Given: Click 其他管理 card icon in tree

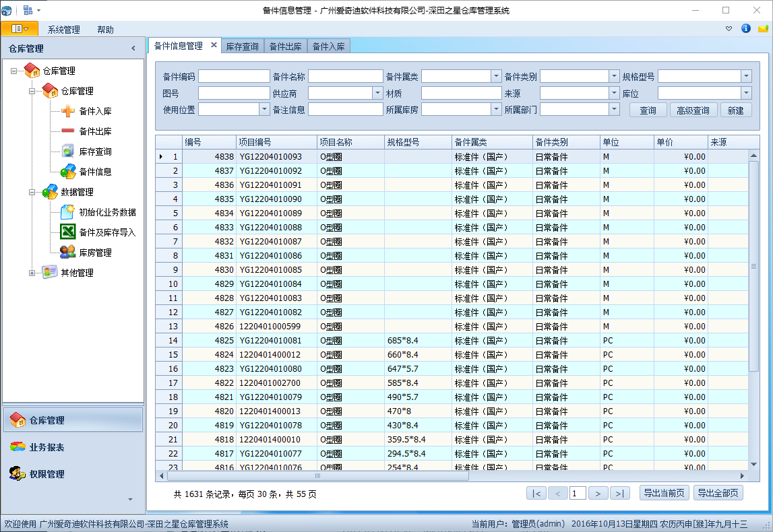Looking at the screenshot, I should pyautogui.click(x=49, y=272).
